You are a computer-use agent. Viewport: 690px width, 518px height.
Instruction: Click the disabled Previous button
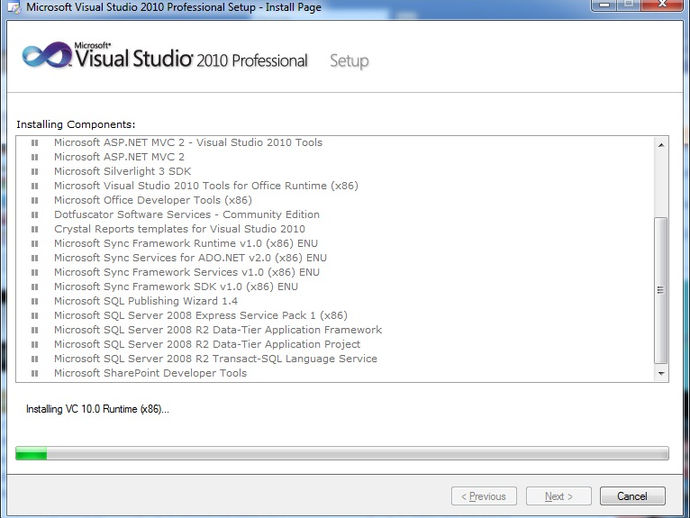[x=484, y=496]
